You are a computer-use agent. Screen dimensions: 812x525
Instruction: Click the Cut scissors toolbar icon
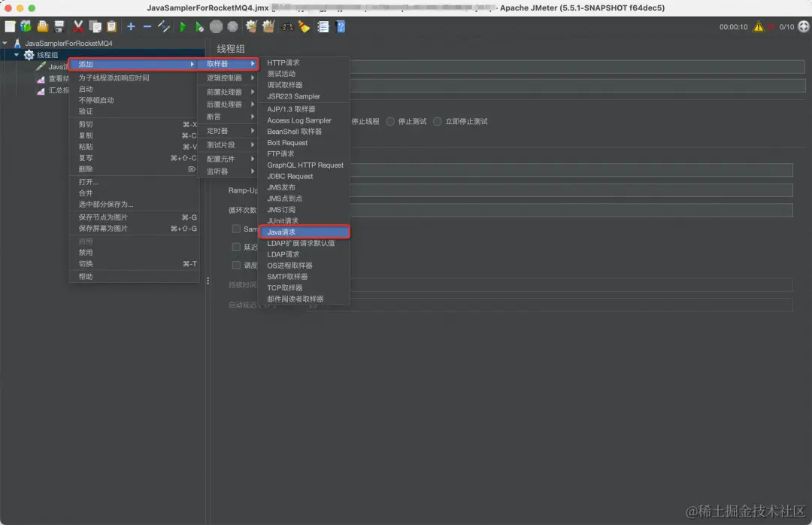click(78, 26)
